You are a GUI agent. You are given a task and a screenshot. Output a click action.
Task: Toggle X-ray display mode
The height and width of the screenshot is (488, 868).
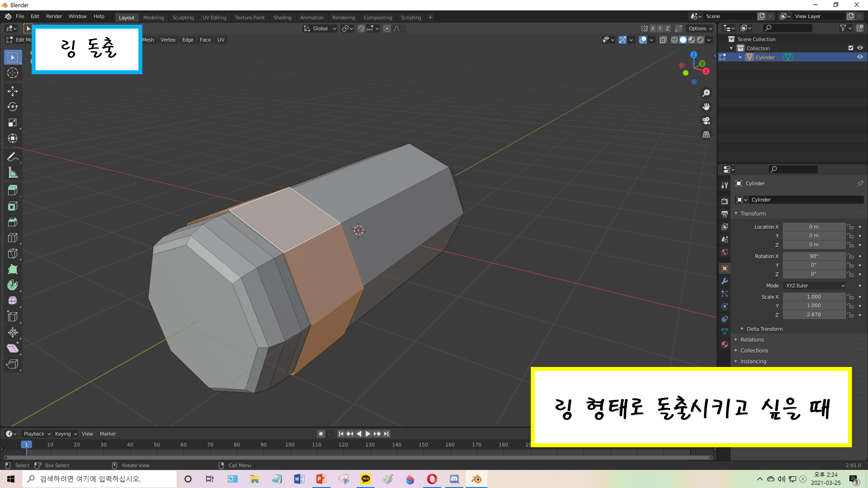pyautogui.click(x=663, y=40)
